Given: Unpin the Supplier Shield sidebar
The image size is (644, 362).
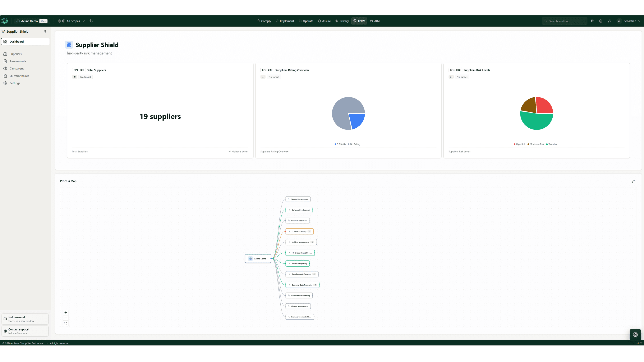Looking at the screenshot, I should (x=45, y=31).
